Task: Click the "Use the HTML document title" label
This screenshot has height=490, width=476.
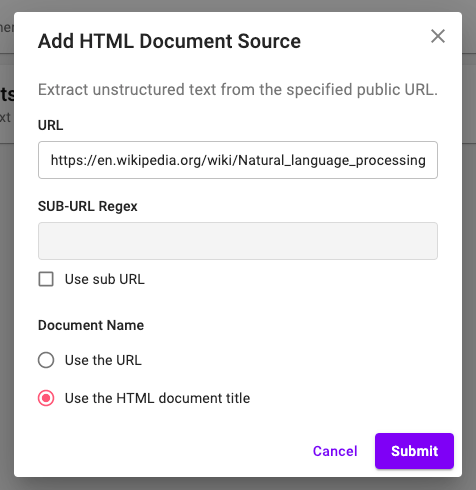Action: click(157, 398)
